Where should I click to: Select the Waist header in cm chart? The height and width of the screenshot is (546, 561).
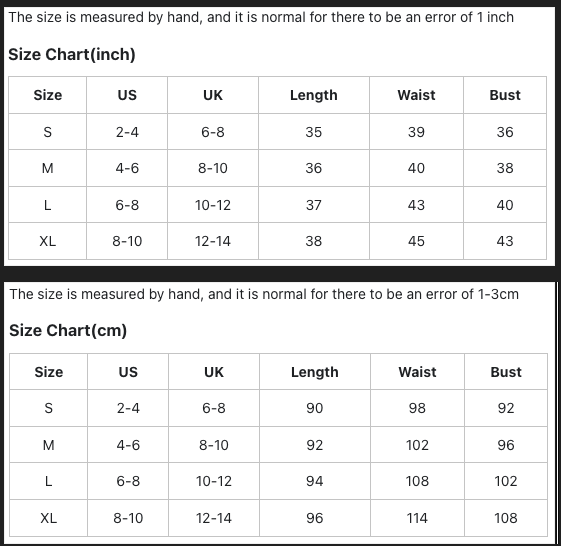pos(417,372)
